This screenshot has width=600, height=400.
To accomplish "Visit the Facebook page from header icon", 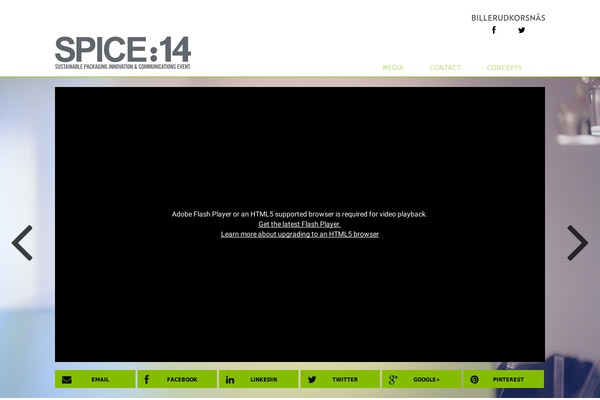I will tap(494, 30).
